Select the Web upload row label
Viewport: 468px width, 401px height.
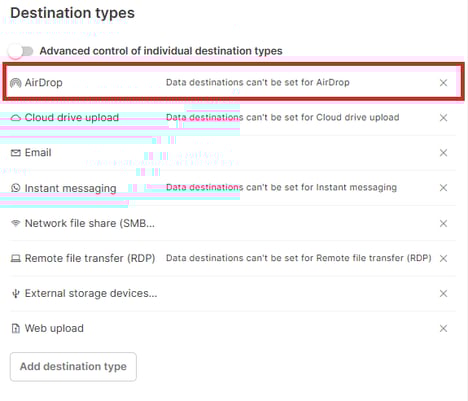point(54,328)
